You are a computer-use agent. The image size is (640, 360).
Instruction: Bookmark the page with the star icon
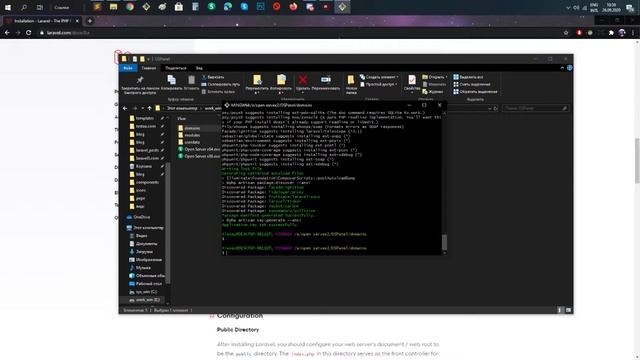click(x=566, y=33)
